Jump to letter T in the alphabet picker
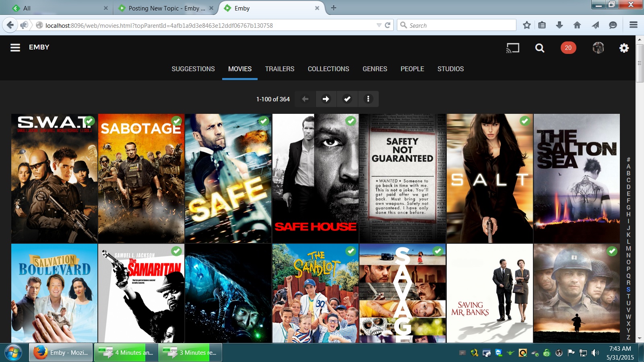 628,296
